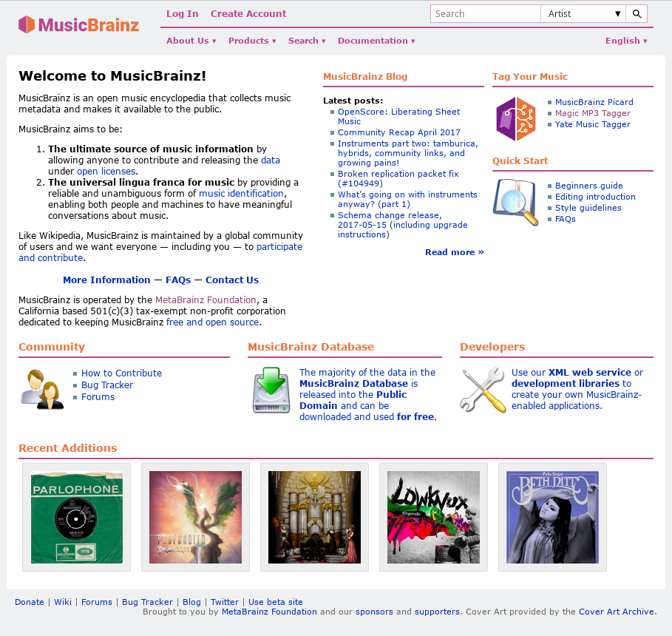Screen dimensions: 672x636
Task: Open the 'open licenses' link
Action: coord(106,171)
